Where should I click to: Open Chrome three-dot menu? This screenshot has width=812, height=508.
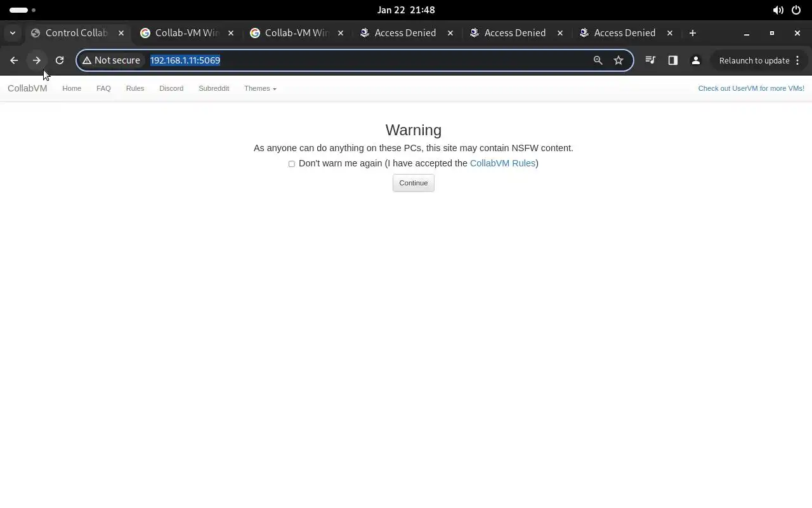pyautogui.click(x=798, y=60)
